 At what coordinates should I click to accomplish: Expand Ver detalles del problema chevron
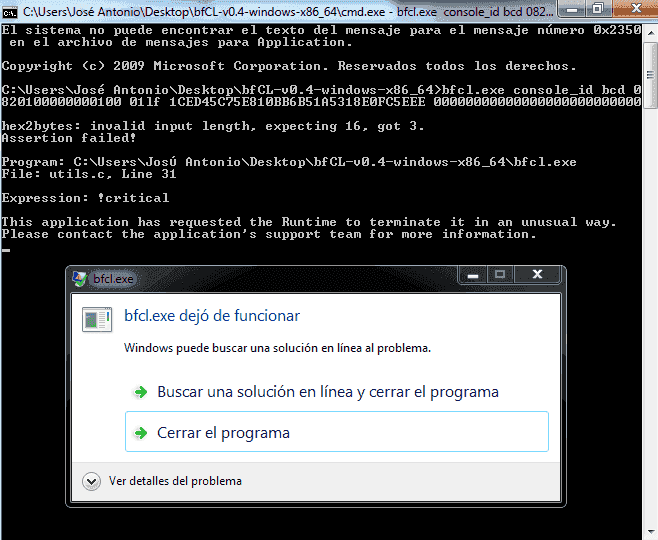pos(91,481)
